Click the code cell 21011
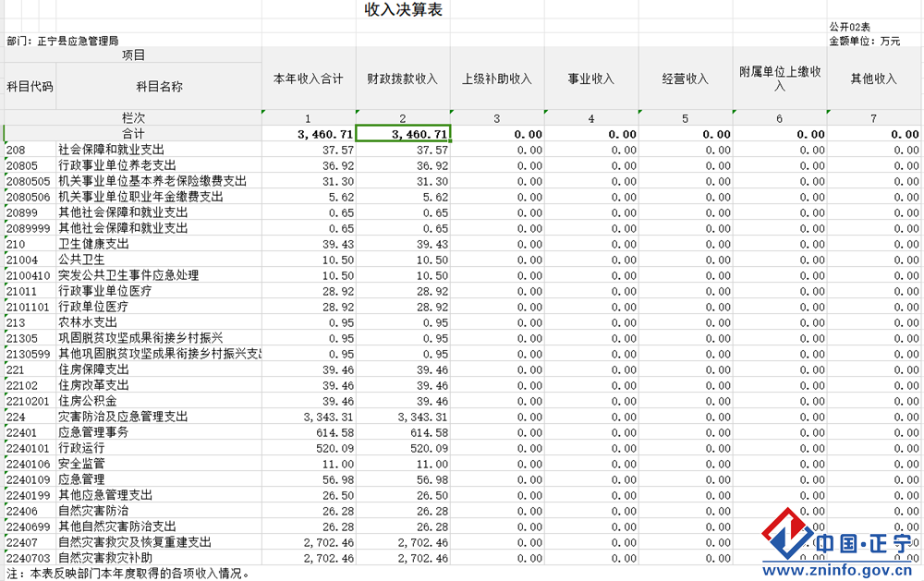The image size is (924, 581). click(x=30, y=291)
